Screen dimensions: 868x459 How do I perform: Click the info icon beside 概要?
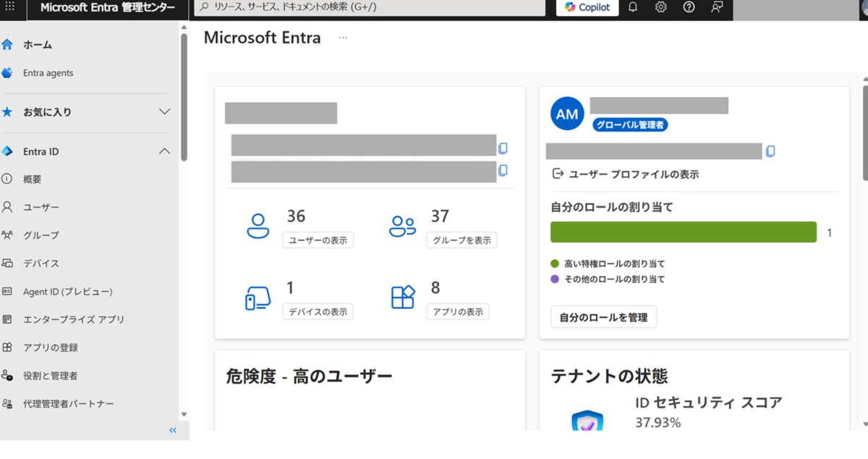7,179
